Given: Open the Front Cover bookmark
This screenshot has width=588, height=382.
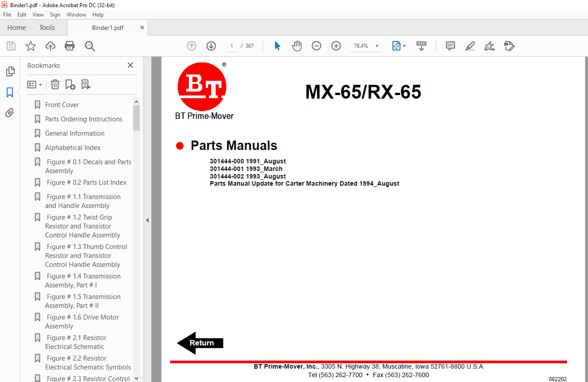Looking at the screenshot, I should [62, 105].
